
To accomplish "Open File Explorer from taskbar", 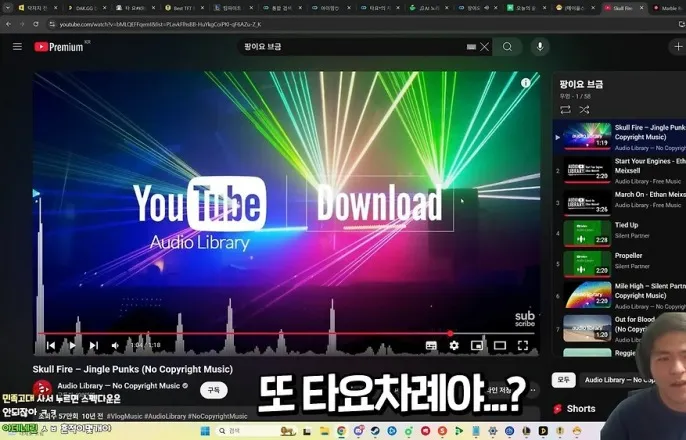I will click(x=324, y=431).
